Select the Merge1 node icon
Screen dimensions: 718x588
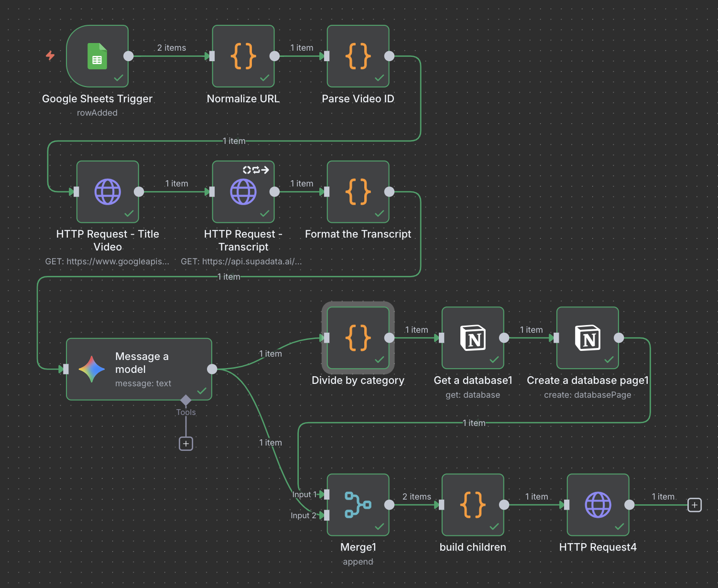[358, 505]
